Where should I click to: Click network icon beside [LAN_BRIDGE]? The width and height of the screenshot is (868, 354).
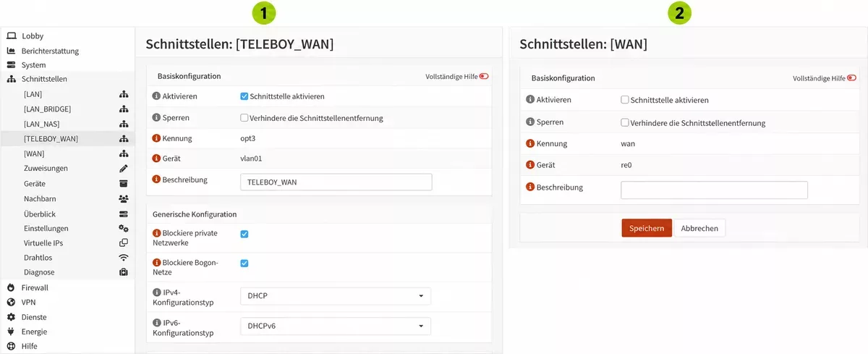coord(124,109)
